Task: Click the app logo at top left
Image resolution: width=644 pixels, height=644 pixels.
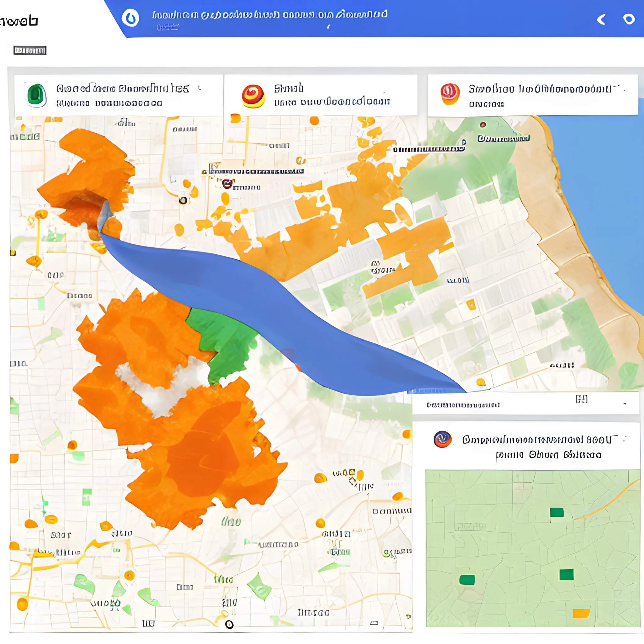Action: coord(19,21)
